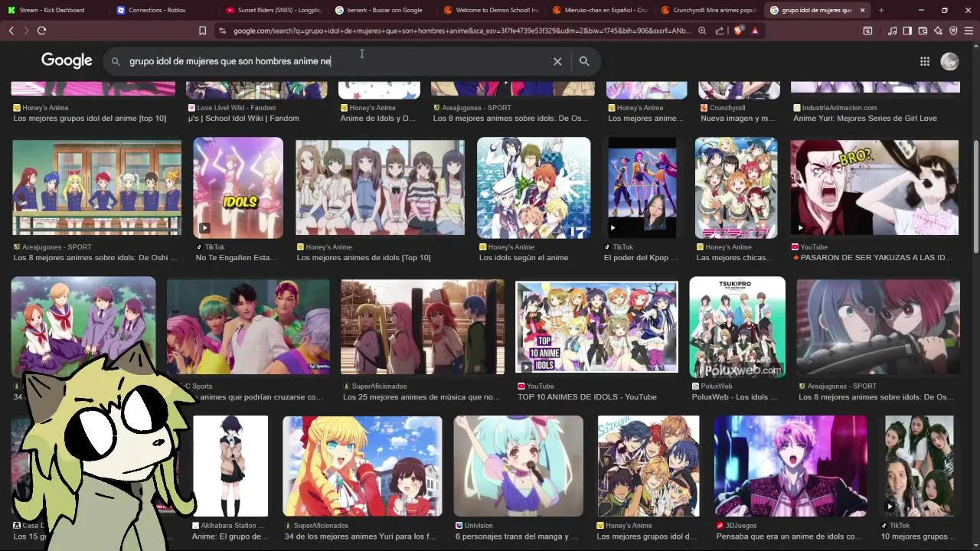Open 'No Te Engañen Esta...' TikTok result
Screen dimensions: 980x551
(237, 258)
